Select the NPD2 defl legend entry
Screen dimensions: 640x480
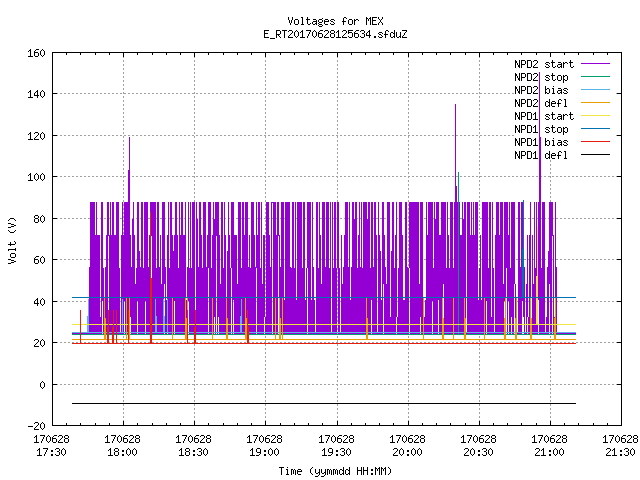click(541, 103)
